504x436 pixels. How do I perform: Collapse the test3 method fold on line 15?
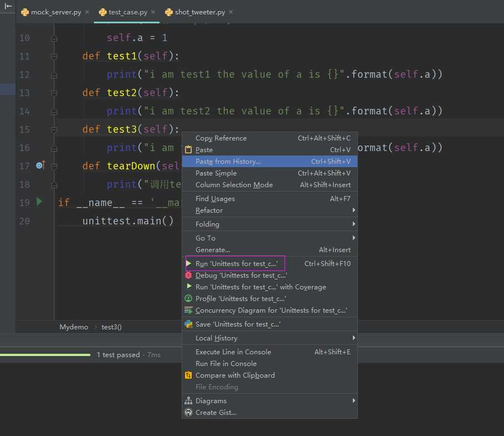tap(54, 130)
